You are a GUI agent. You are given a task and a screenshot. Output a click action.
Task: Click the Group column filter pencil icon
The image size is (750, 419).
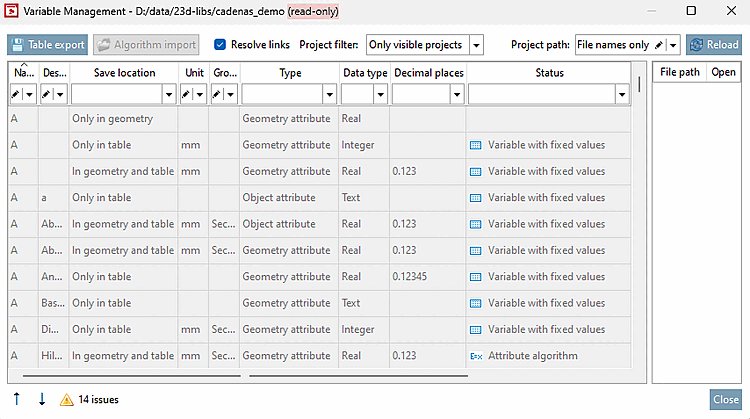coord(217,94)
